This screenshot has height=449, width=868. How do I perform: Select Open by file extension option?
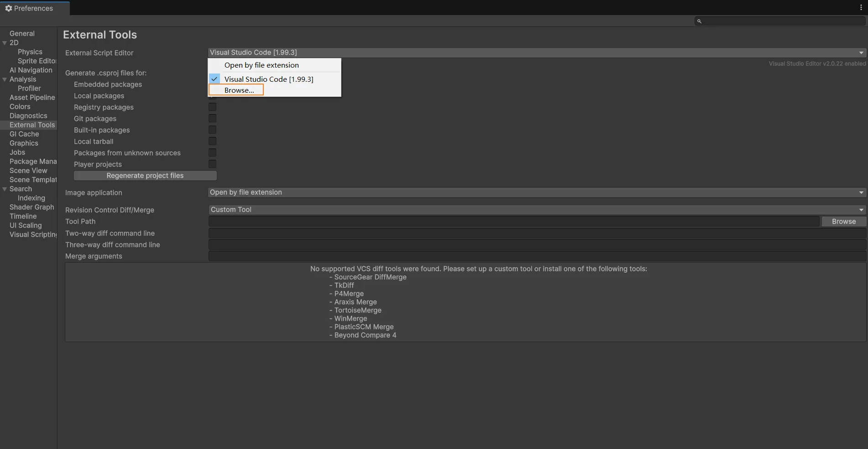tap(261, 65)
